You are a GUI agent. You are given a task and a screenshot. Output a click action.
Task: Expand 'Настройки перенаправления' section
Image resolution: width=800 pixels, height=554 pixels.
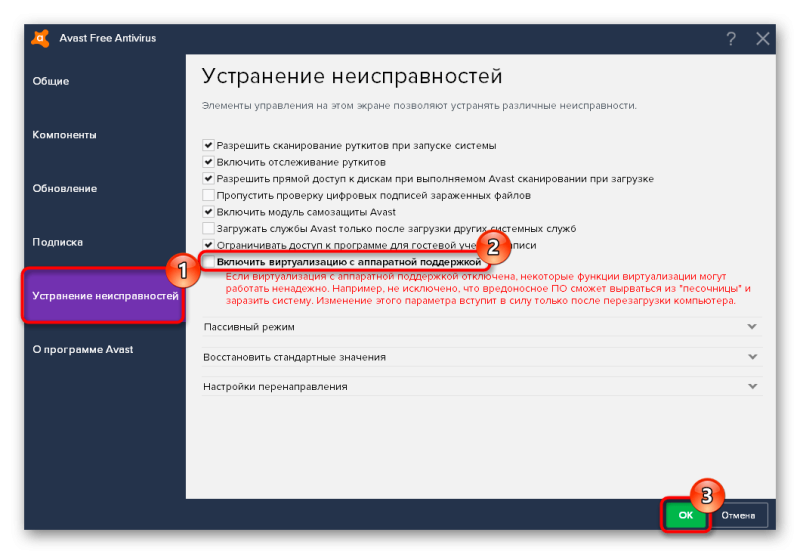[482, 386]
